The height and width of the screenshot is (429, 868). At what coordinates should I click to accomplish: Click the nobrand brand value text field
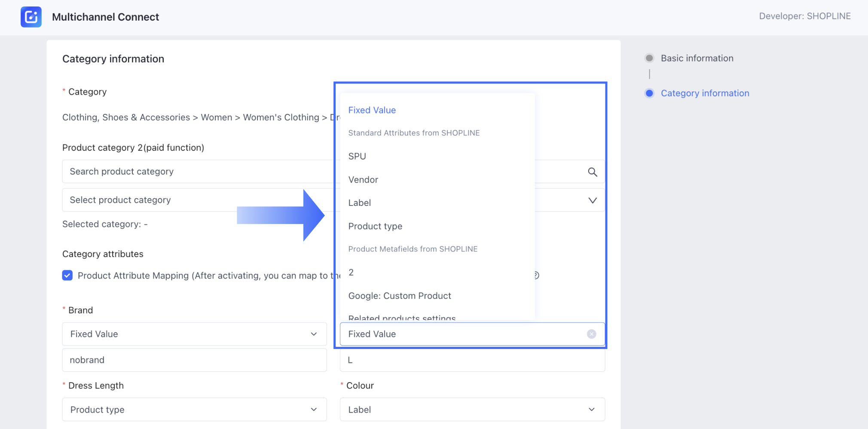194,360
